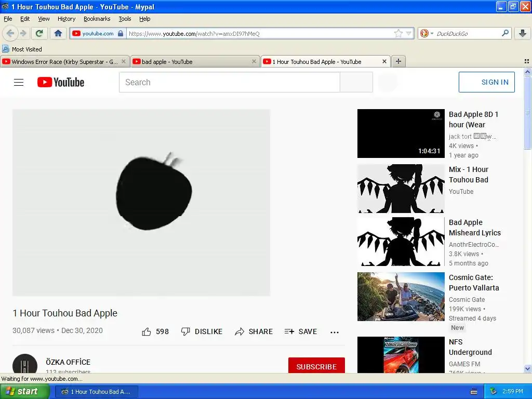Click the Bad Apple 8D 1 hour title
This screenshot has height=399, width=532.
click(473, 119)
